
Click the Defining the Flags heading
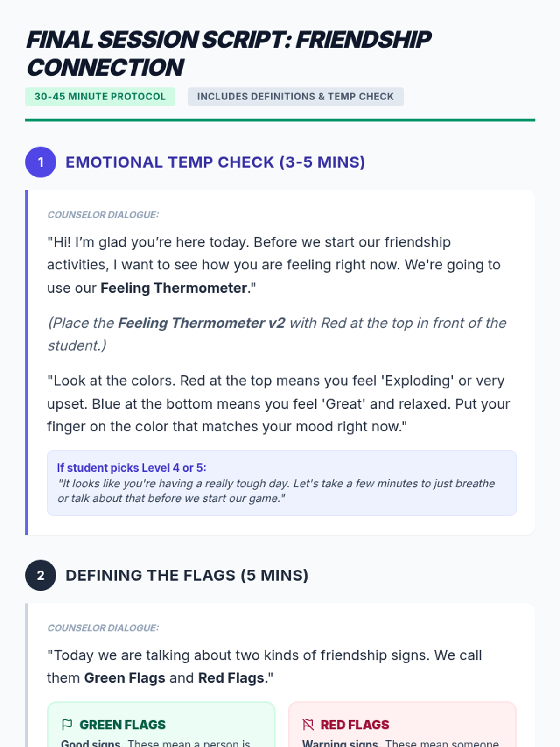(187, 575)
